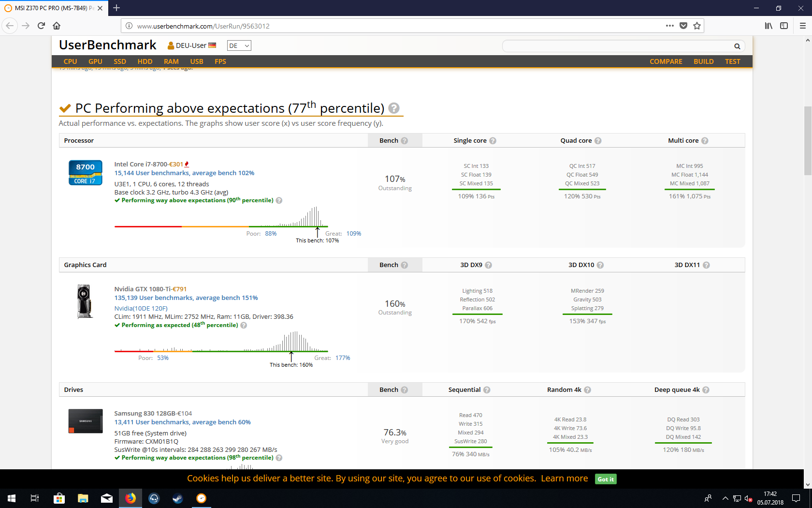Click help icon next to Random 4k
This screenshot has width=812, height=508.
pyautogui.click(x=587, y=390)
